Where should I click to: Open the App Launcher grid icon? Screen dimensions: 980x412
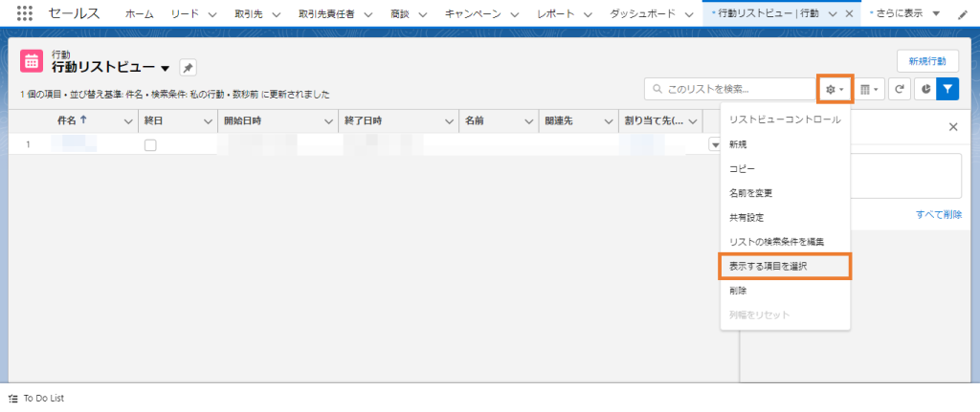coord(24,13)
